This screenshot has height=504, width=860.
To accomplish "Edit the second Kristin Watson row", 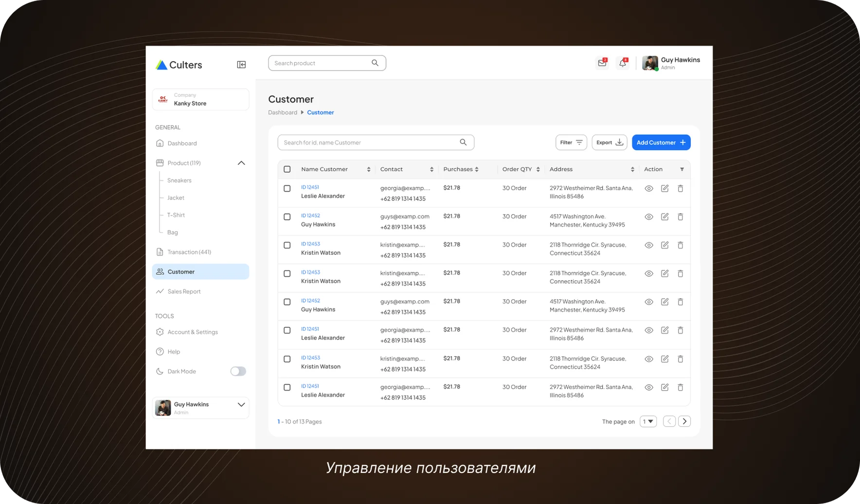I will pos(664,273).
